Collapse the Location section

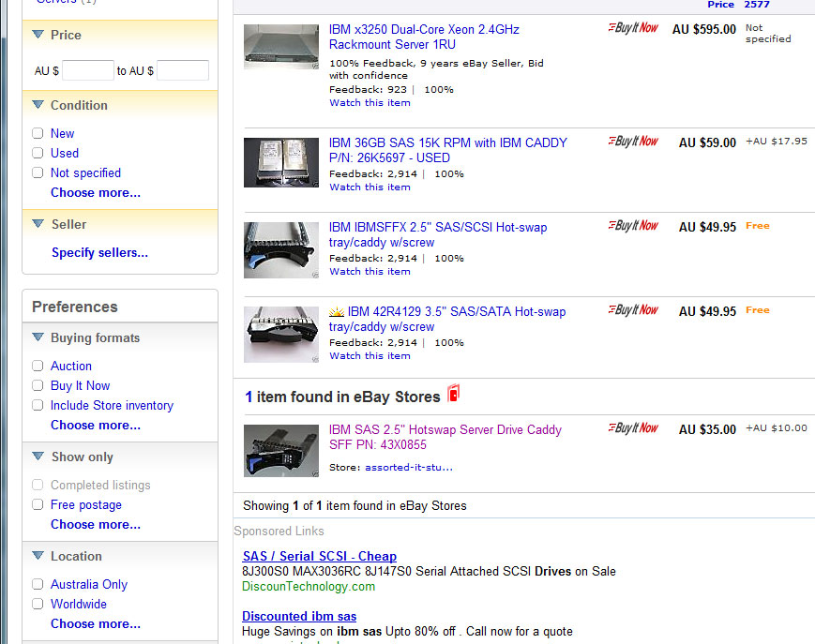[38, 556]
